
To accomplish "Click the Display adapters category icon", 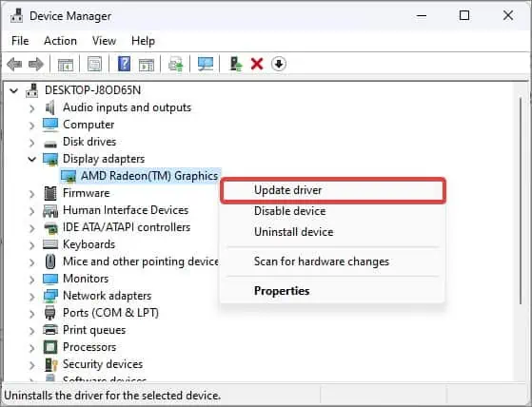I will click(x=50, y=159).
